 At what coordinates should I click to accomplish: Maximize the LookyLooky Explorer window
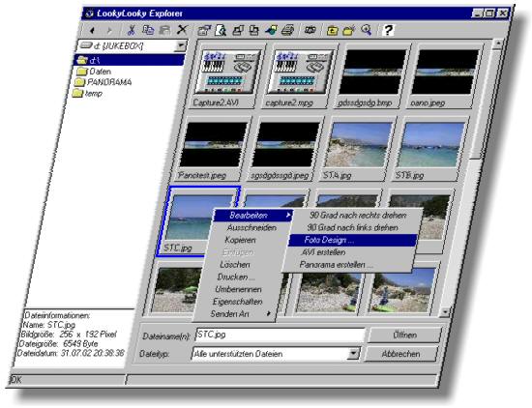click(x=489, y=14)
